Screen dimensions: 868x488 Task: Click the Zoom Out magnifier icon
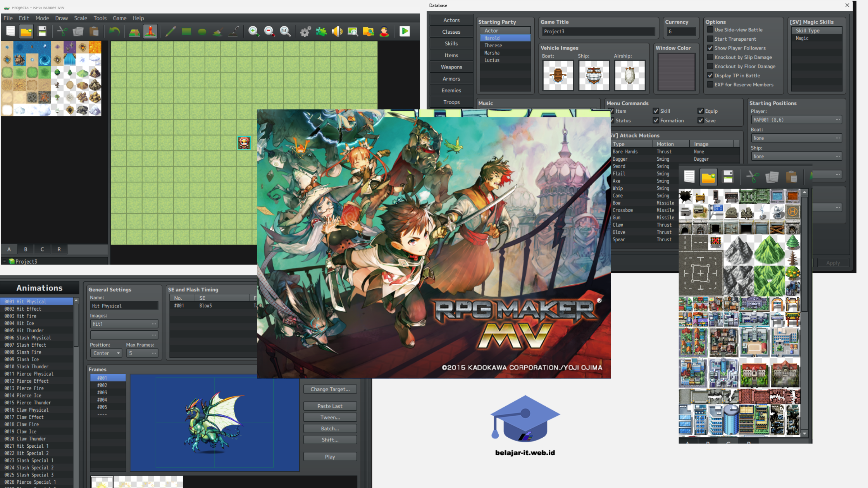coord(270,31)
